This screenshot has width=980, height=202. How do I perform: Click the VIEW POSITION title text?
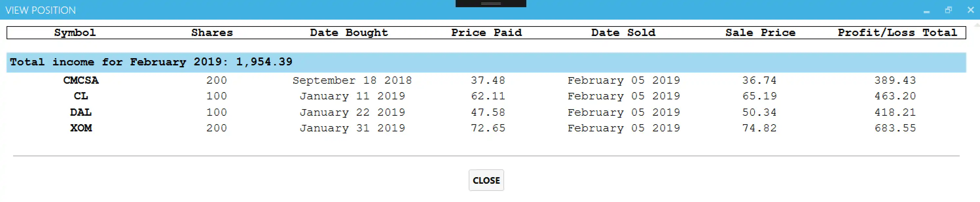click(41, 10)
